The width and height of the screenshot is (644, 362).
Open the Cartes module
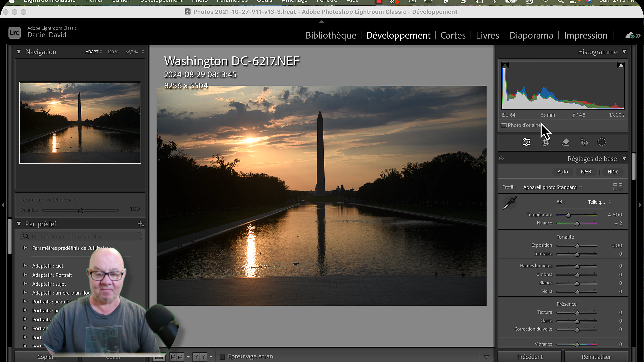[453, 35]
